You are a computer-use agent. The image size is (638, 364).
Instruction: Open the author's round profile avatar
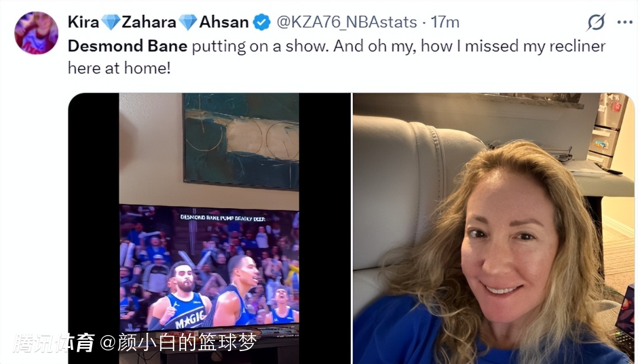point(36,33)
